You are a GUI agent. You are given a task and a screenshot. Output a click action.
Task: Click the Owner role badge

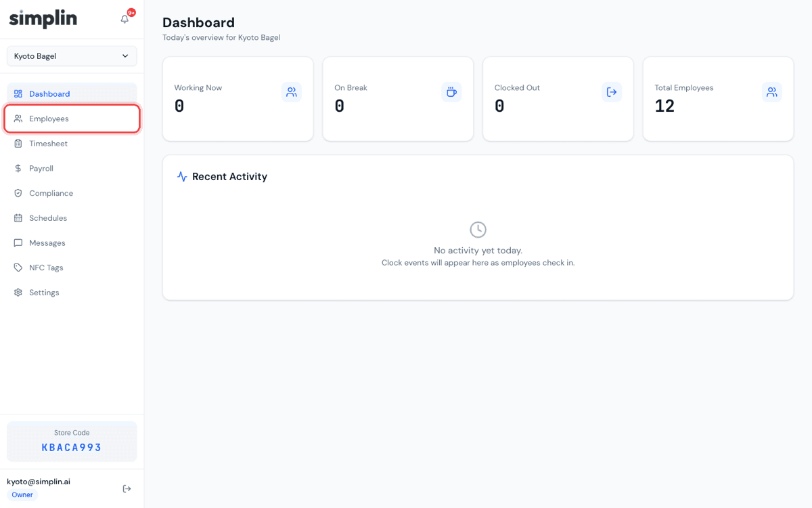click(x=22, y=495)
